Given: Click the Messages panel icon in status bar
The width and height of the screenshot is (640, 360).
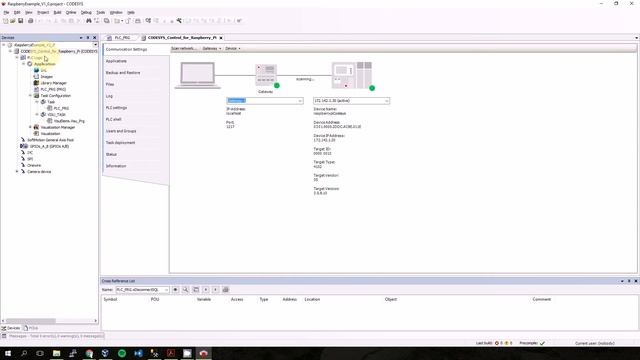Looking at the screenshot, I should coord(4,336).
